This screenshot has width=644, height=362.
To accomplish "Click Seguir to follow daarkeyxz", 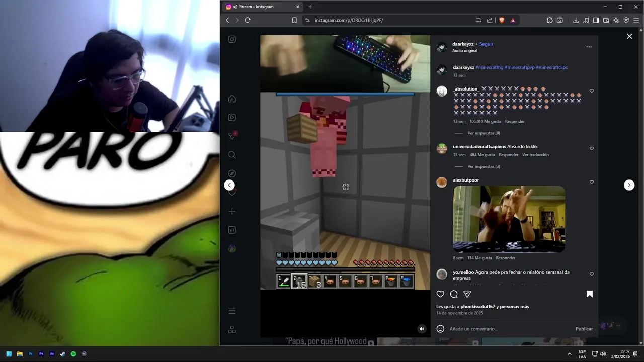I will (486, 44).
